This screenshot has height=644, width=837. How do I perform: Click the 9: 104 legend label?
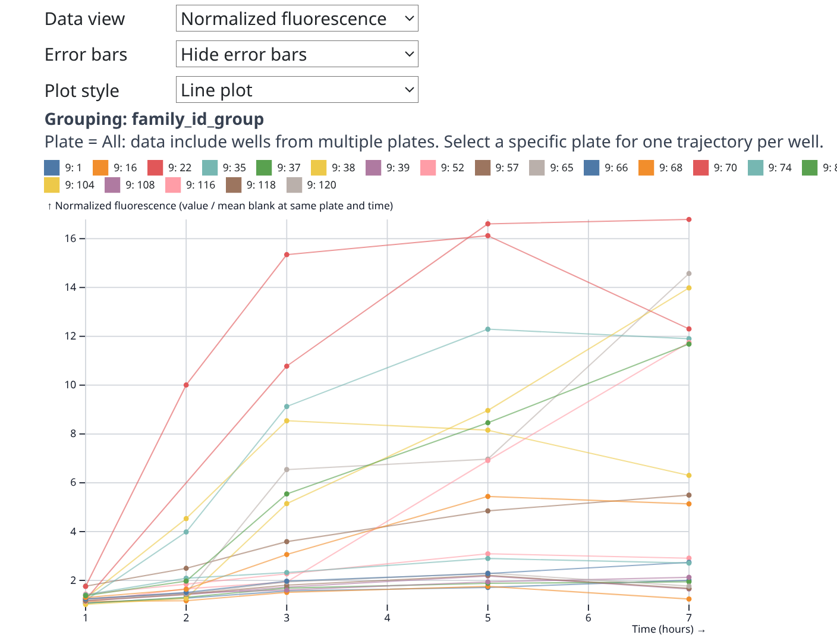[80, 185]
